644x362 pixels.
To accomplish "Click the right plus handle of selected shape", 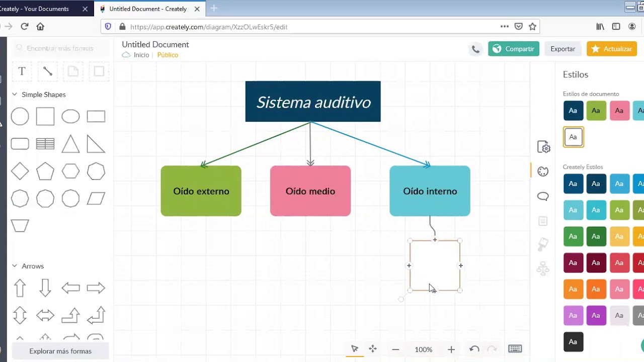I will coord(460,265).
